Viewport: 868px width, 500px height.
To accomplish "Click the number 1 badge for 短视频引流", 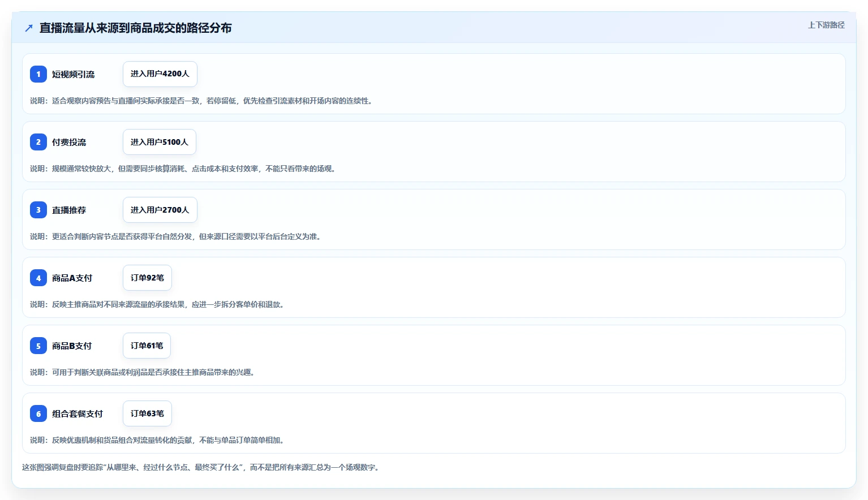I will pyautogui.click(x=38, y=74).
